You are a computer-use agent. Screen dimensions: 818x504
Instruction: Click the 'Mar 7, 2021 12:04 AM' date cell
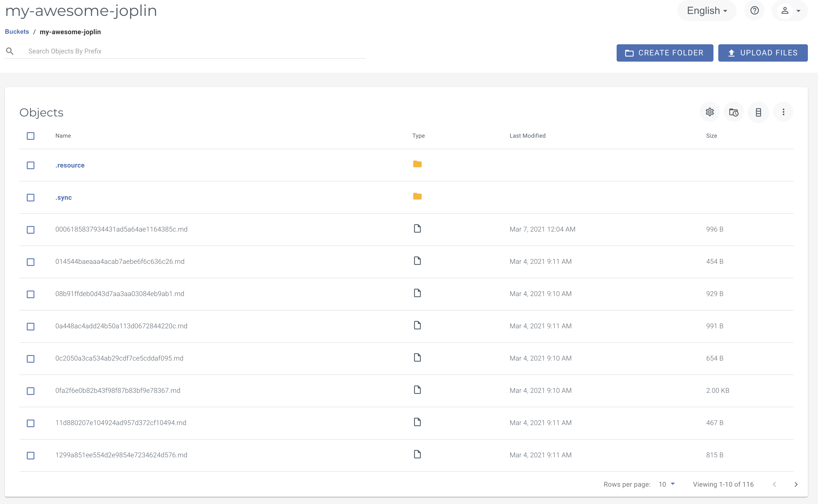click(x=542, y=229)
